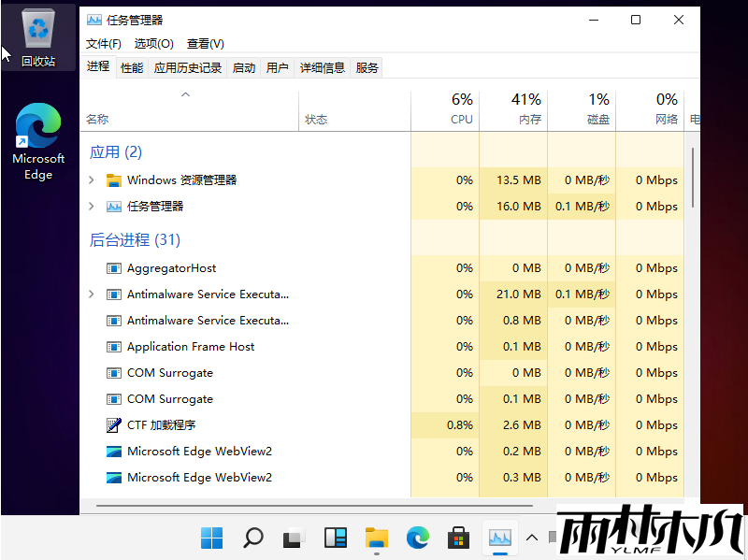748x560 pixels.
Task: Open Widgets icon on taskbar
Action: (x=336, y=538)
